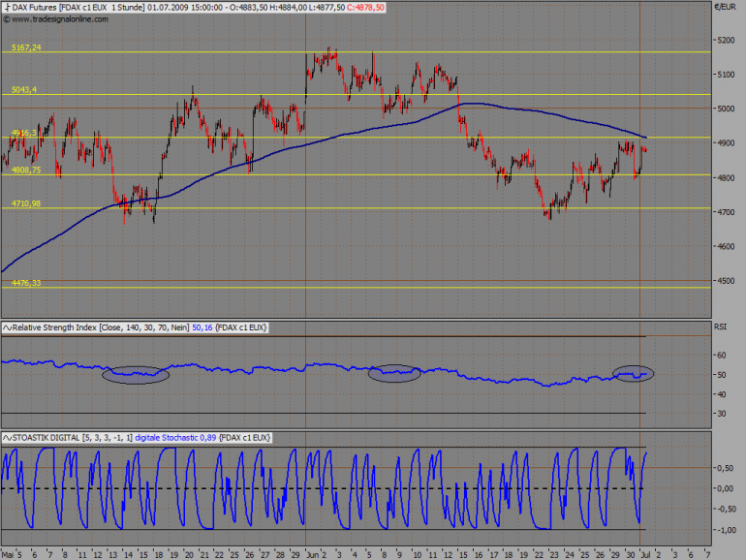Viewport: 746px width, 560px height.
Task: Click the Jul label on the date axis
Action: click(x=646, y=555)
